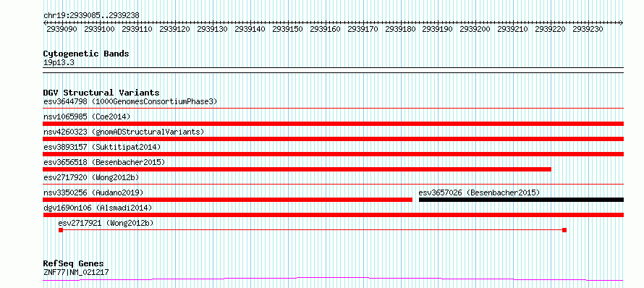
Task: Open the esv3657026 Besenbacher2015 label
Action: click(479, 192)
